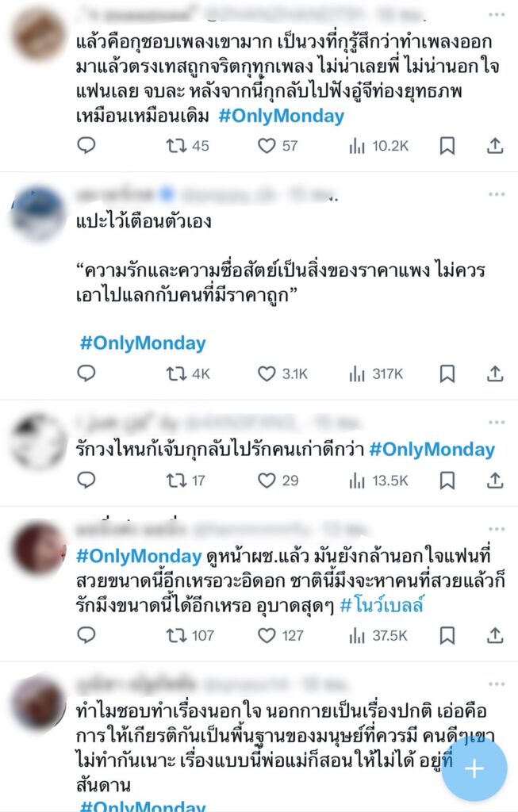The width and height of the screenshot is (518, 812).
Task: Bookmark the tweet with 13.5K views
Action: [x=447, y=481]
